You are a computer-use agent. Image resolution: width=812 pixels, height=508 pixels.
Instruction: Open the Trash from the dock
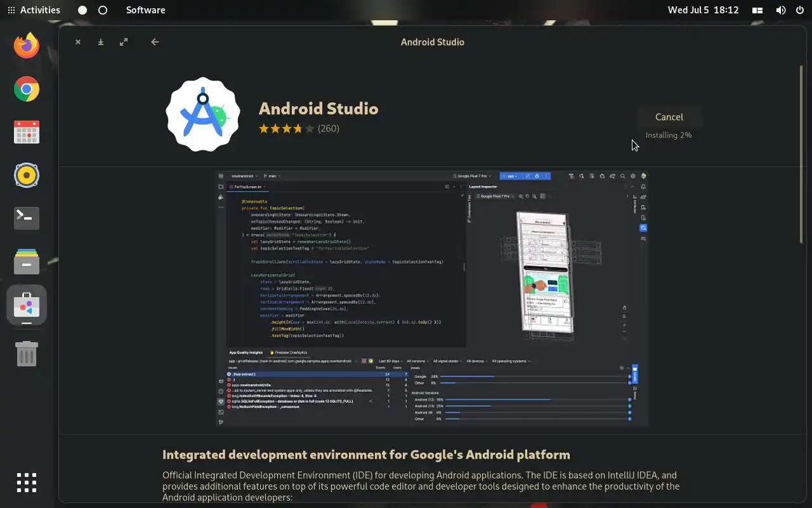pyautogui.click(x=27, y=353)
